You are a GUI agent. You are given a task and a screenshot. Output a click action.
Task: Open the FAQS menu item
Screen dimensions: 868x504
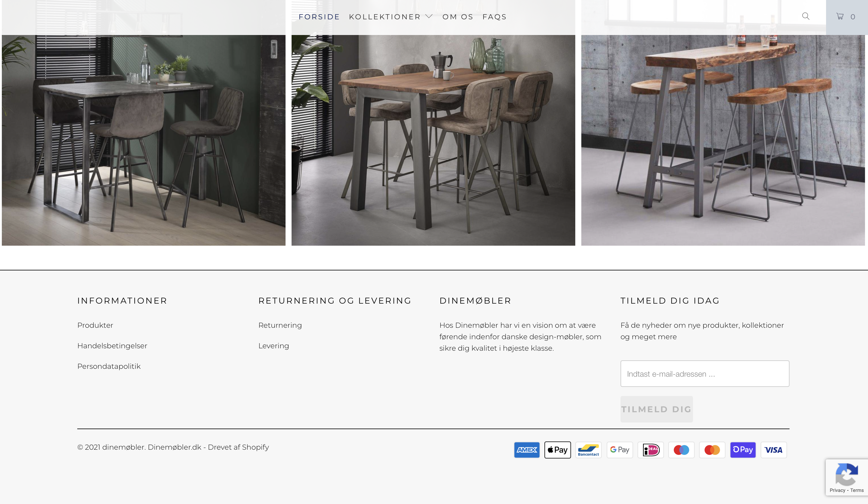(x=494, y=17)
